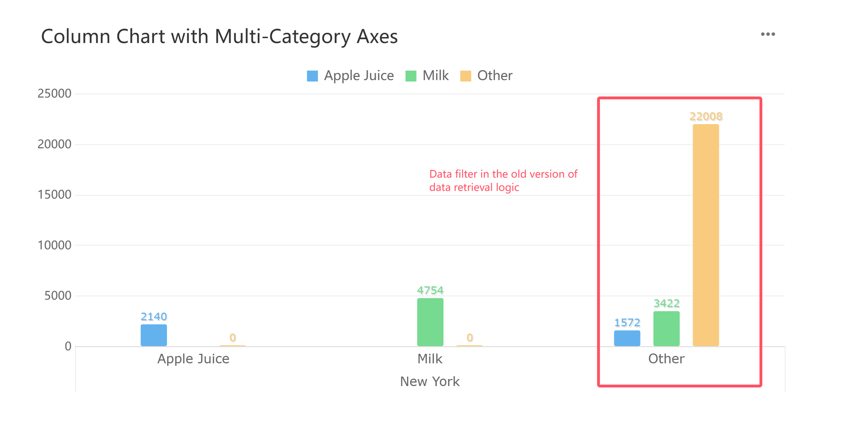The height and width of the screenshot is (421, 868).
Task: Click the 22008 data label
Action: click(x=706, y=116)
